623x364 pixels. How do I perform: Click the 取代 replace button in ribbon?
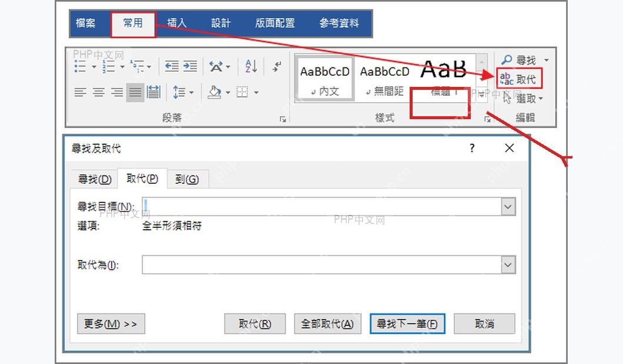518,79
